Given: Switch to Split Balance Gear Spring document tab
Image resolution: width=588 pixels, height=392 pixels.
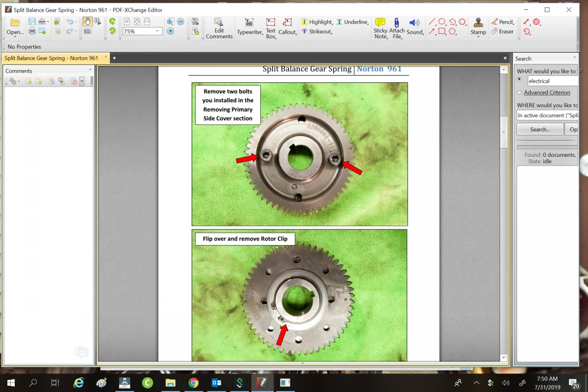Looking at the screenshot, I should [51, 58].
